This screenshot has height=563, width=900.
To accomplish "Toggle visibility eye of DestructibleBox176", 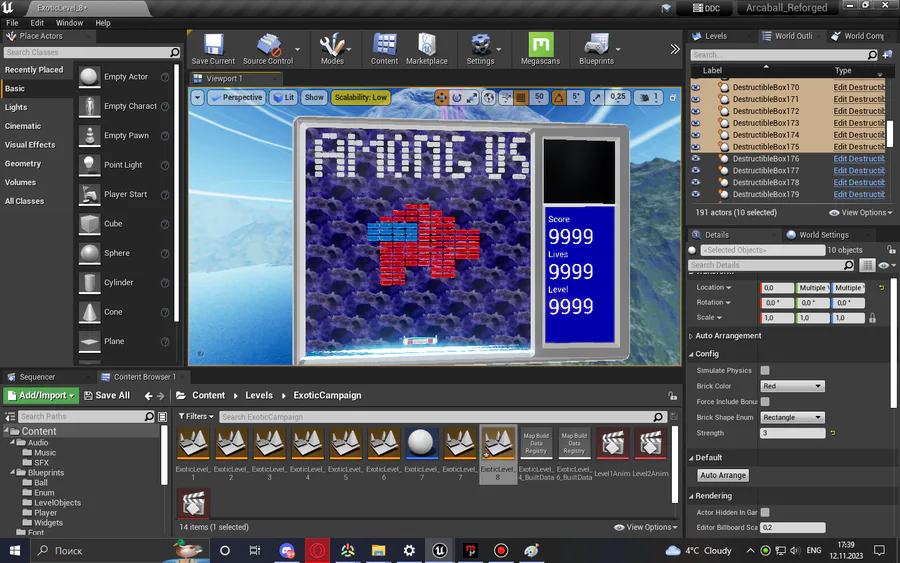I will 696,158.
